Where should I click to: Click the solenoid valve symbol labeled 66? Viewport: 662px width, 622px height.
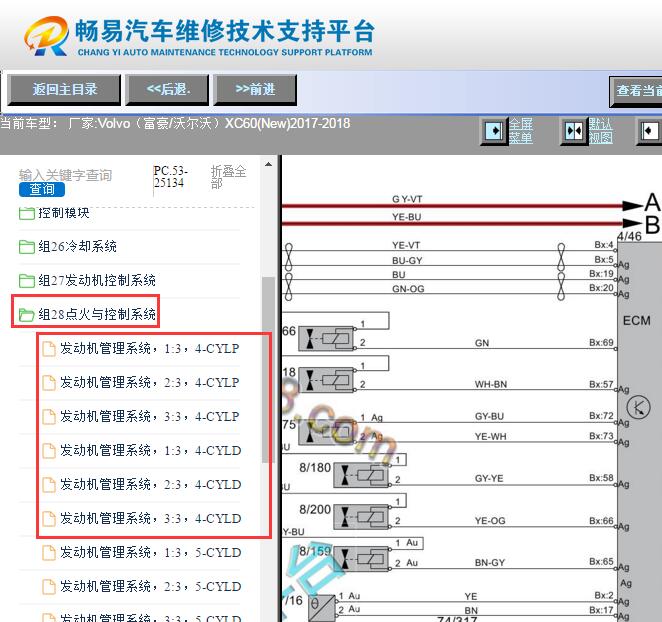click(326, 339)
